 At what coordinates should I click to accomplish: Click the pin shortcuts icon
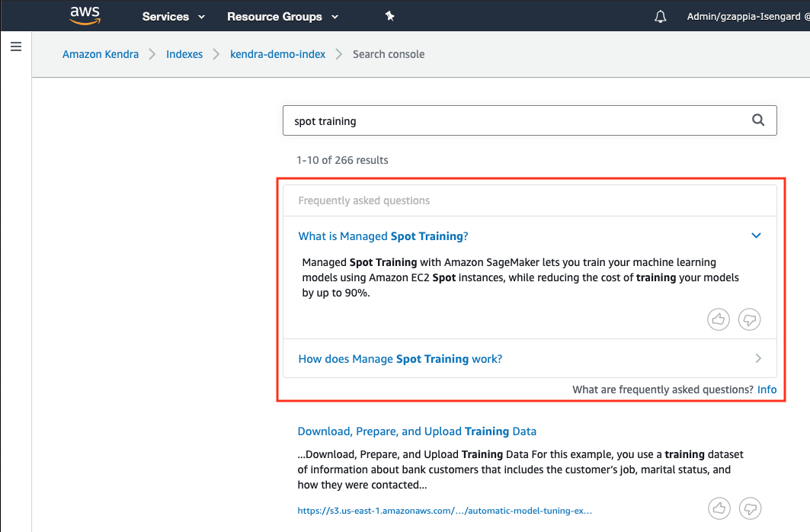coord(389,17)
